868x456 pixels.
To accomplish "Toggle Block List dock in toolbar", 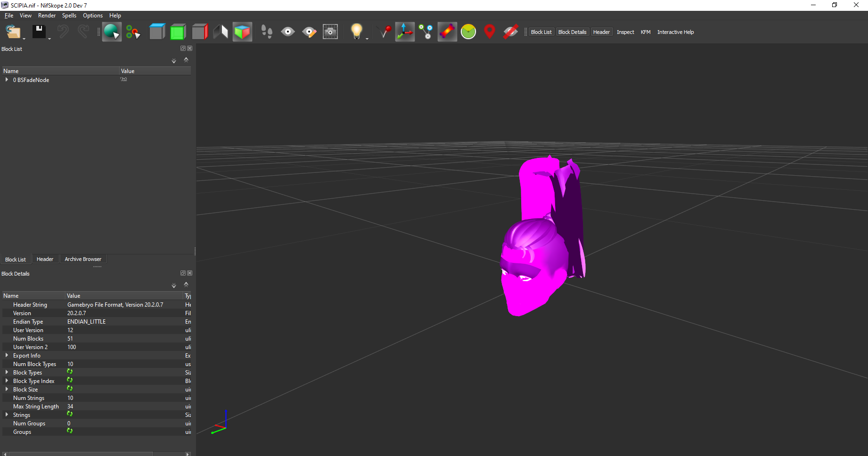I will pos(541,32).
